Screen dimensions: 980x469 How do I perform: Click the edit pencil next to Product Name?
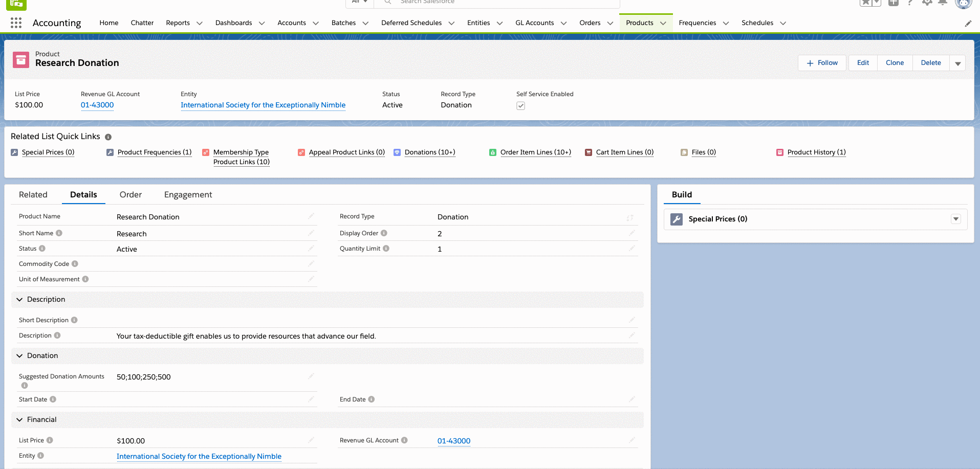pyautogui.click(x=311, y=216)
